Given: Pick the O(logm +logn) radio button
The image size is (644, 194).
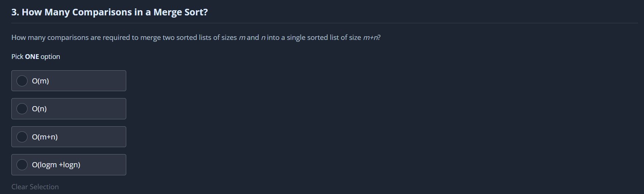Looking at the screenshot, I should (x=22, y=165).
